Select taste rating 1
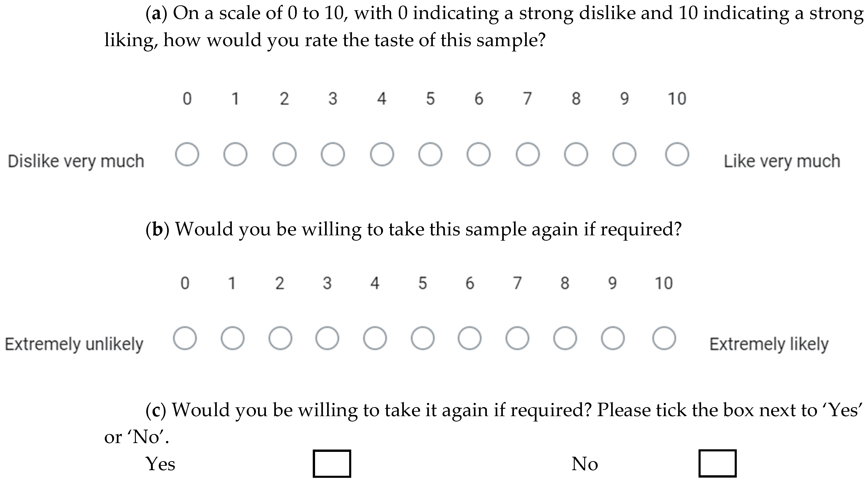 pyautogui.click(x=235, y=154)
